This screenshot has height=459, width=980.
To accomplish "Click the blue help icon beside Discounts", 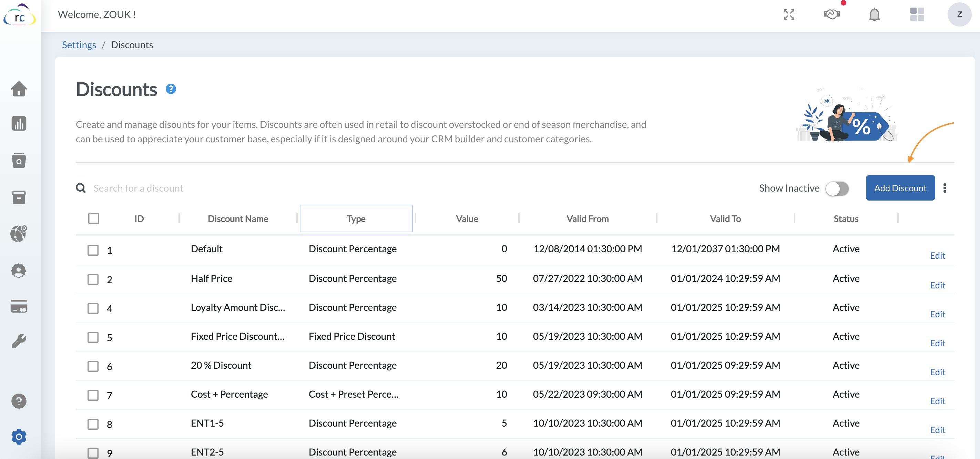I will click(171, 89).
